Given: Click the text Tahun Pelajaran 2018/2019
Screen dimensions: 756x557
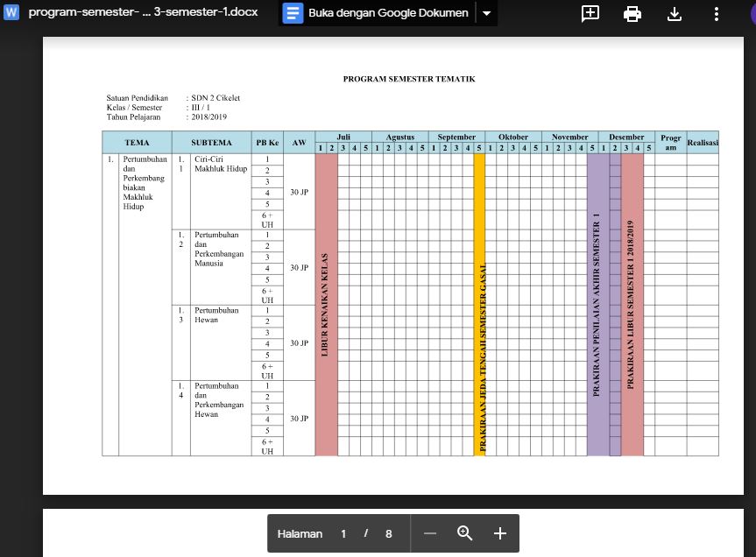Looking at the screenshot, I should [x=166, y=117].
